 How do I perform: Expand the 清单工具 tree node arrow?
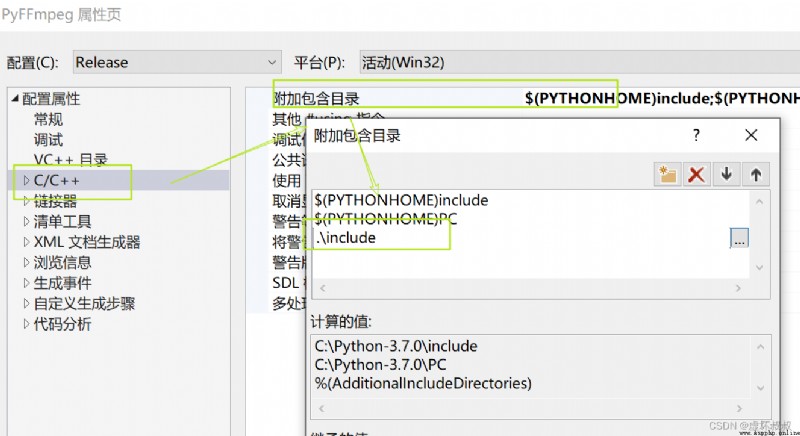[27, 221]
